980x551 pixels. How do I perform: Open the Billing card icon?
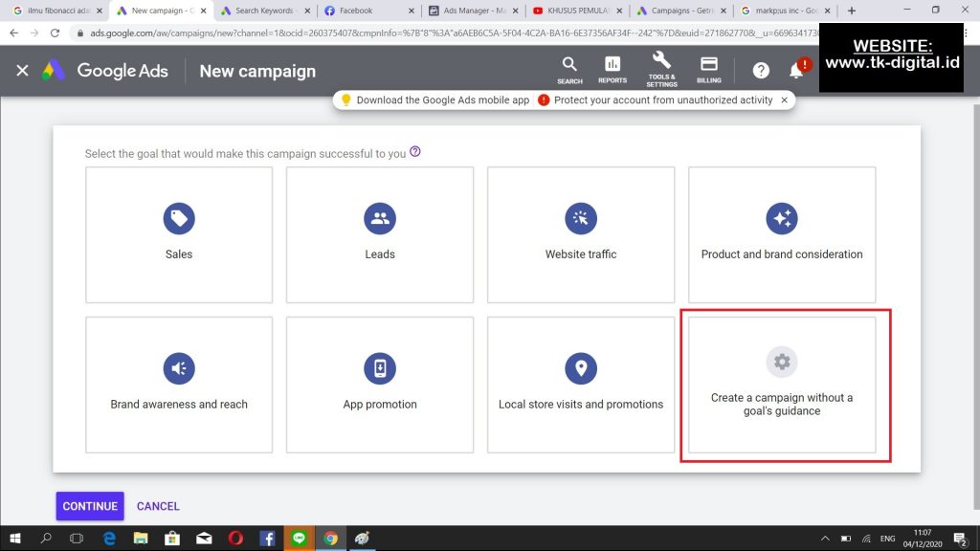tap(709, 70)
